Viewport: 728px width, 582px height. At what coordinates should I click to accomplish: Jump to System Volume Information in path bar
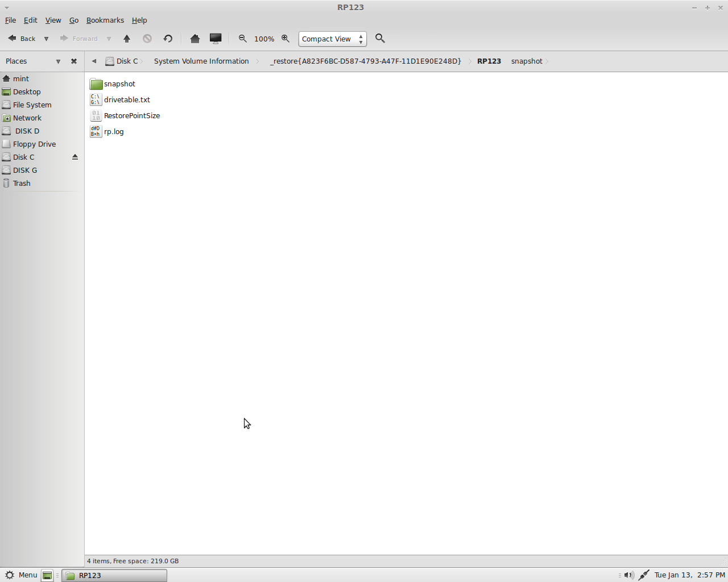(x=201, y=61)
